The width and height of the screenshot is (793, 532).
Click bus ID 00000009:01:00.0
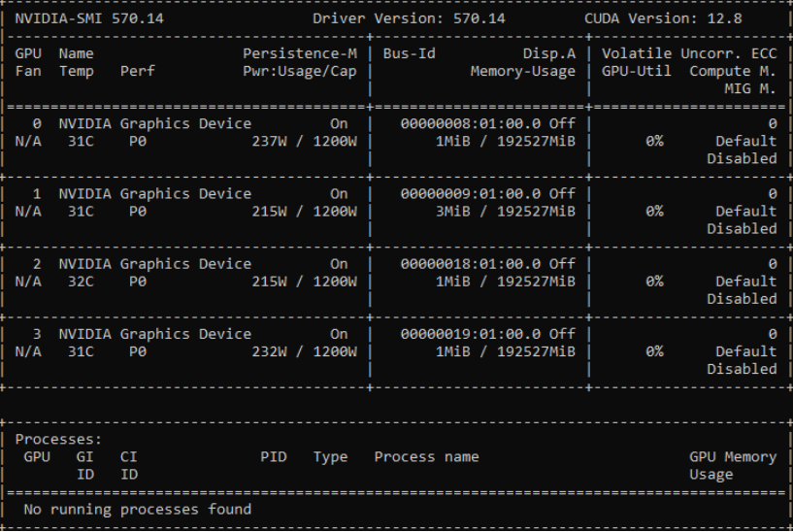click(x=471, y=194)
